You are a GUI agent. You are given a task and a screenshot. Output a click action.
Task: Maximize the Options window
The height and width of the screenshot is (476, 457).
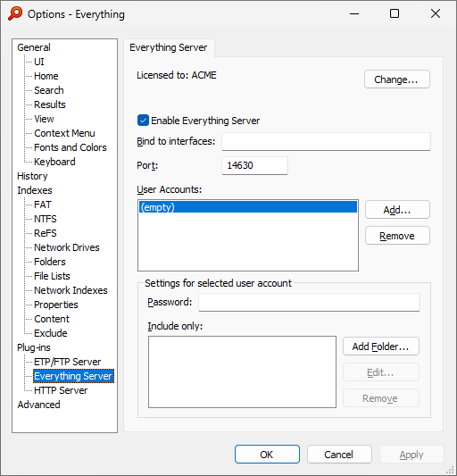pyautogui.click(x=395, y=13)
